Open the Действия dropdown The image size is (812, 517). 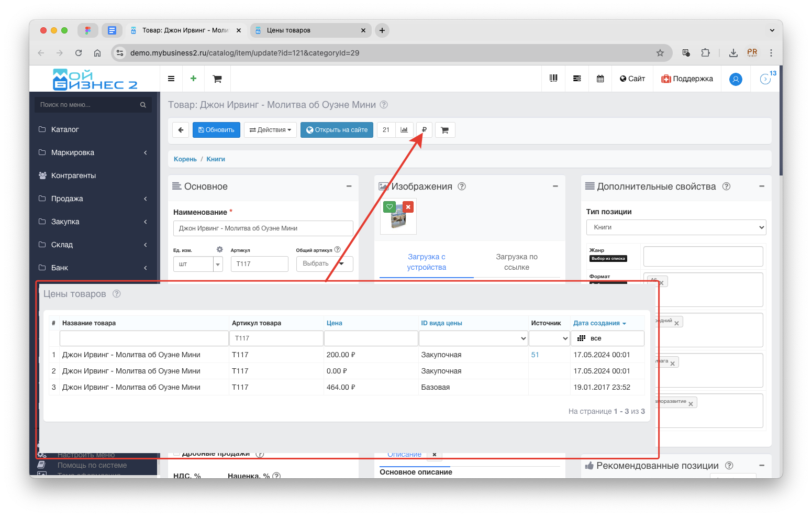coord(271,130)
